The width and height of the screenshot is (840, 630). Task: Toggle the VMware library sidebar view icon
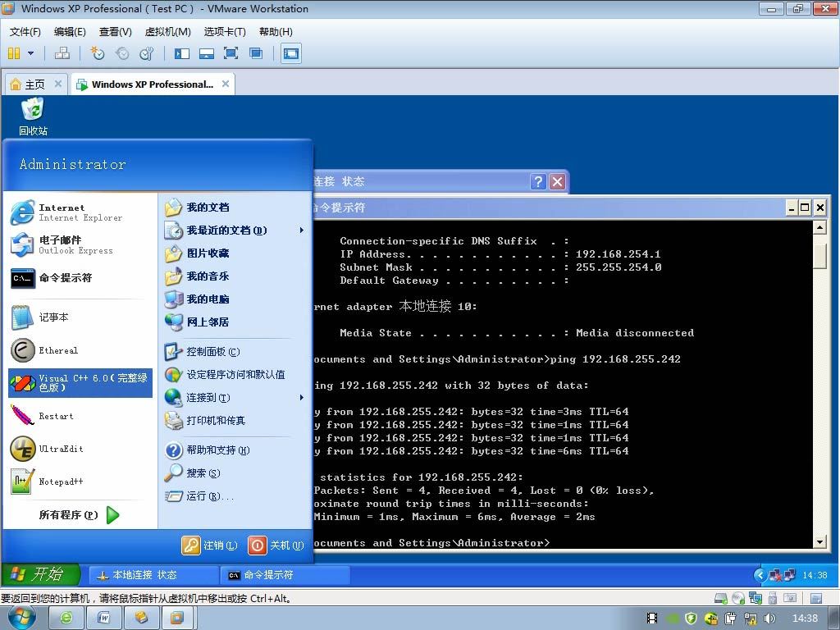[x=182, y=53]
